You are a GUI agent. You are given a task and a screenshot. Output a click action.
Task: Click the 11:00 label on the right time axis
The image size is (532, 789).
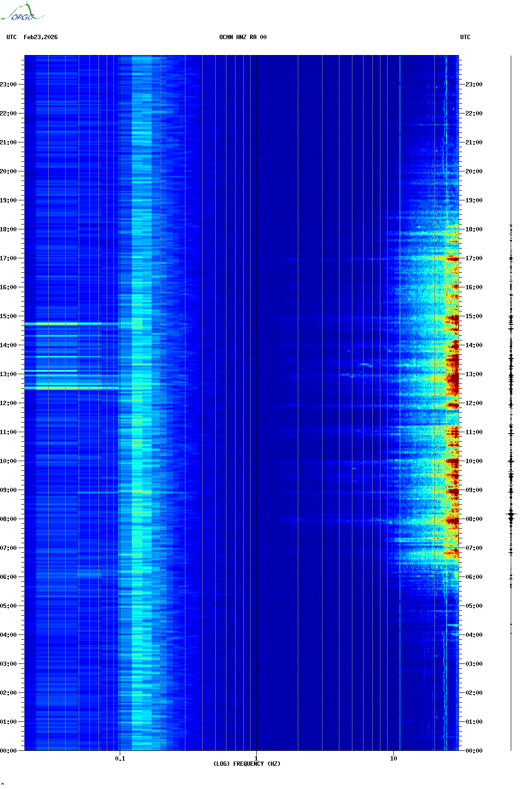tap(474, 432)
